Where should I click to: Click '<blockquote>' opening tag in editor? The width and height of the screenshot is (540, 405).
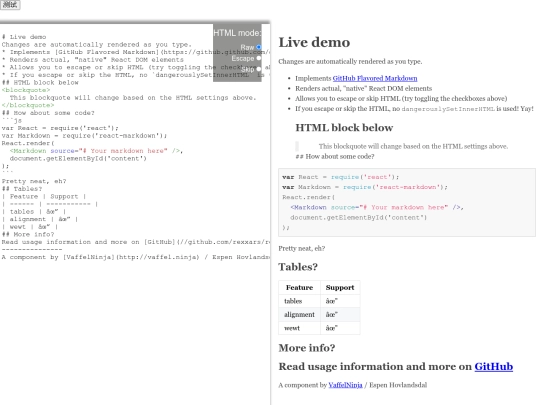(x=26, y=90)
